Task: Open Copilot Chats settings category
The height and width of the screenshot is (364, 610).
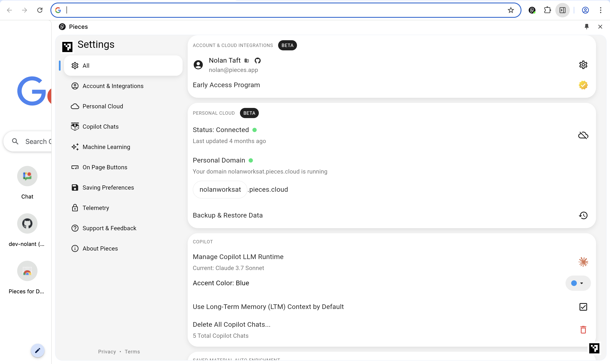Action: tap(123, 127)
